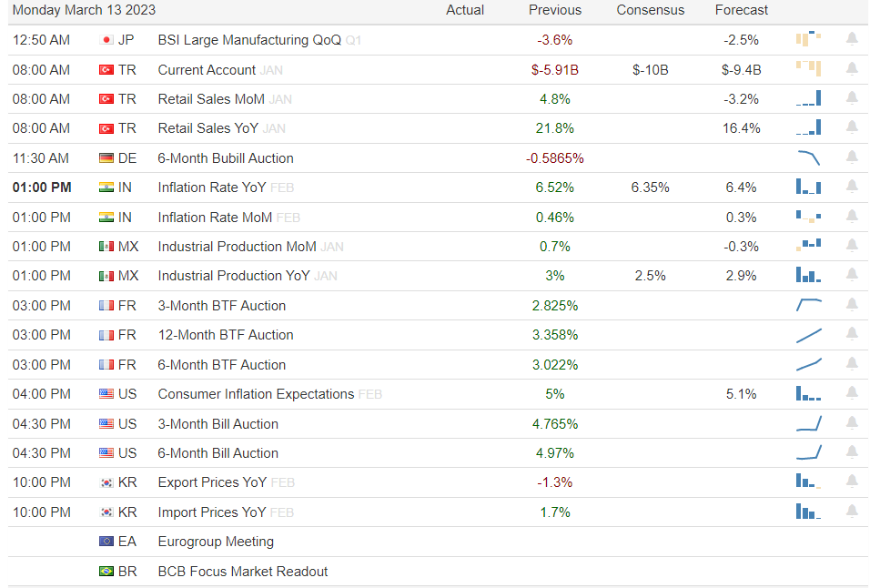Open the 6-Month Bubill Auction trend chart
The image size is (890, 588).
pyautogui.click(x=808, y=157)
